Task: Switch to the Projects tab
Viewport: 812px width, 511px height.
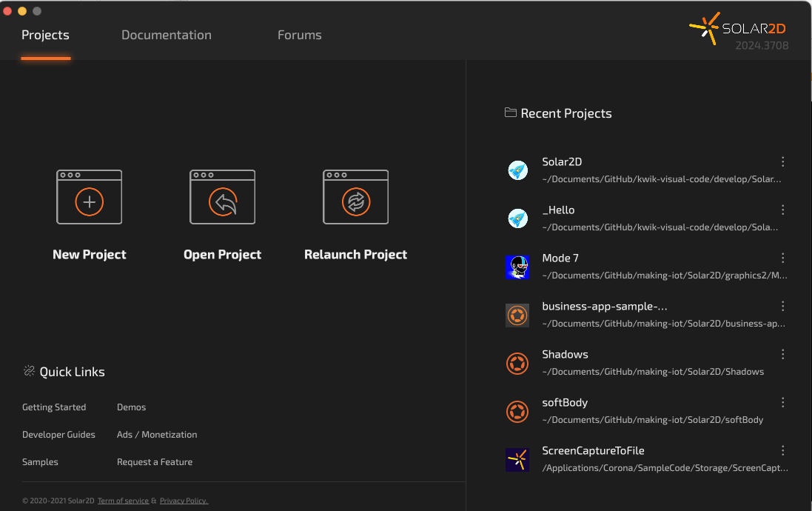Action: [x=46, y=35]
